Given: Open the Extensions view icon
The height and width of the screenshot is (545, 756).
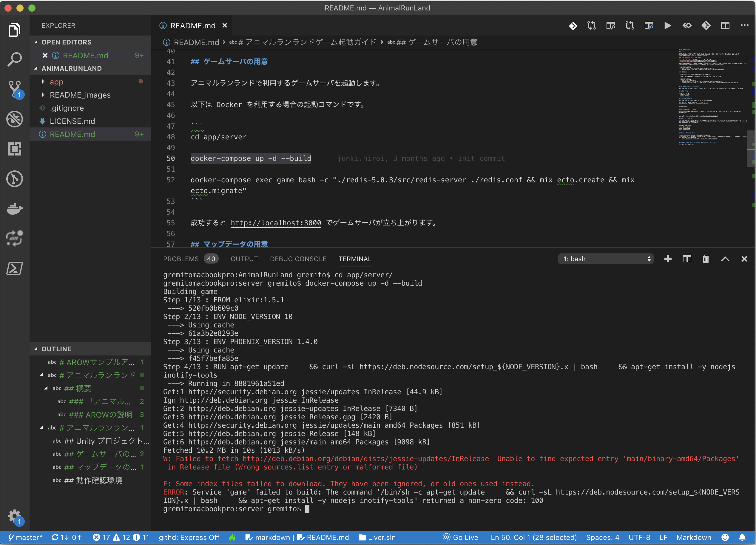Looking at the screenshot, I should point(14,149).
